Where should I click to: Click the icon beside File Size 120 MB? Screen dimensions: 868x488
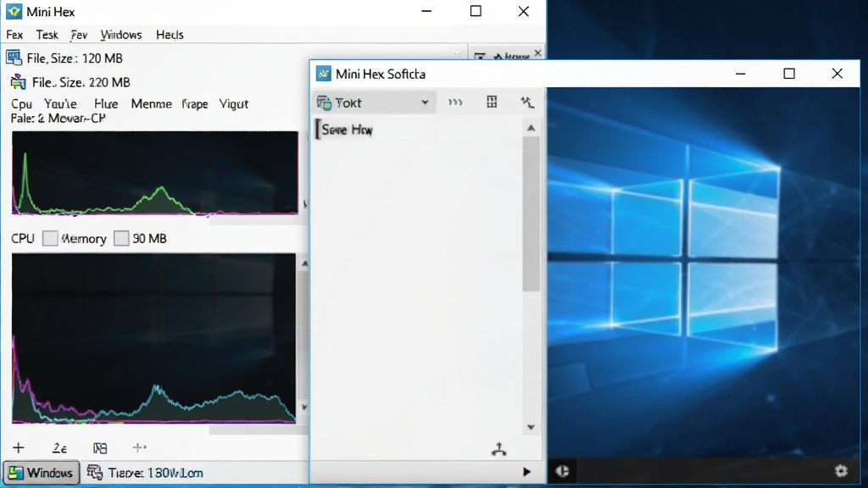coord(14,58)
